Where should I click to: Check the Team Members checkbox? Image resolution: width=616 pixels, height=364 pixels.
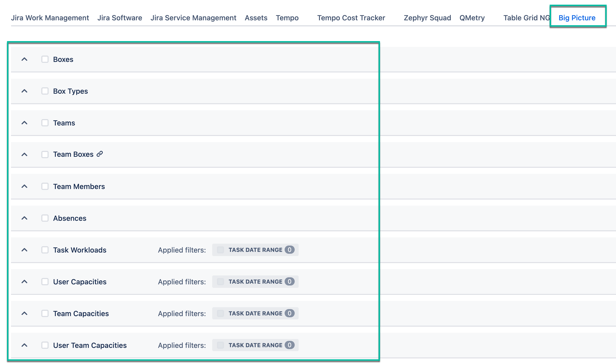45,186
